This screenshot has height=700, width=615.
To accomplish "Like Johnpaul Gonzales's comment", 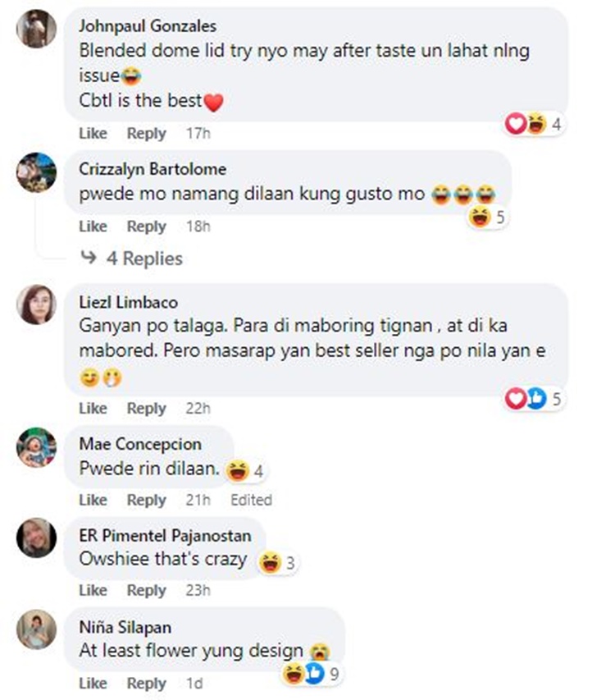I will pos(93,133).
